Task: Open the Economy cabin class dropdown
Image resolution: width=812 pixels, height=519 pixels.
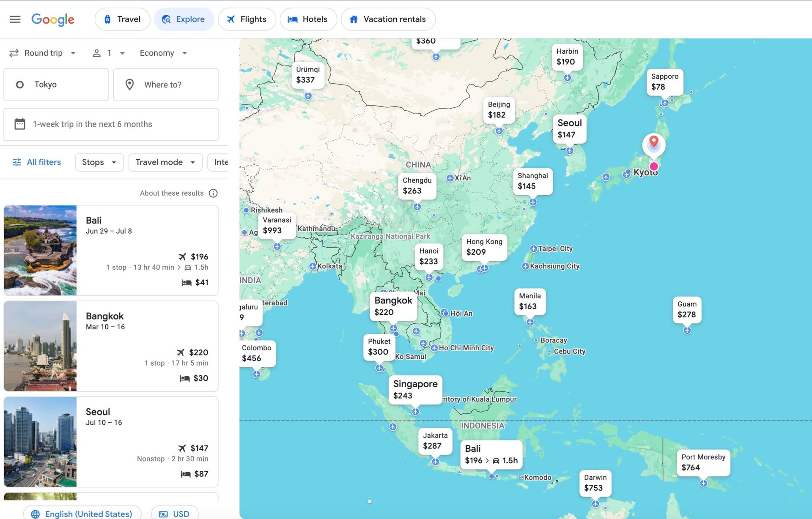Action: click(x=162, y=53)
